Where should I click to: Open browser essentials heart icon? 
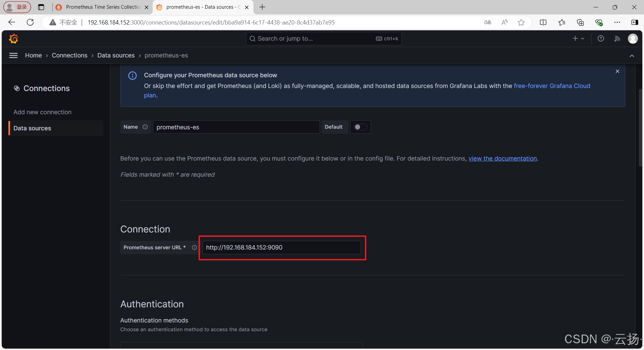tap(599, 23)
